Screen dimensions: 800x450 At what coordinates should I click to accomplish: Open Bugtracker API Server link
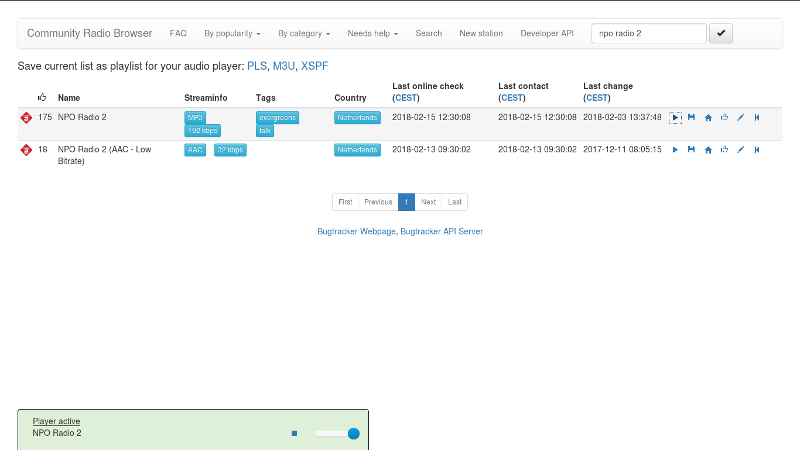tap(441, 231)
